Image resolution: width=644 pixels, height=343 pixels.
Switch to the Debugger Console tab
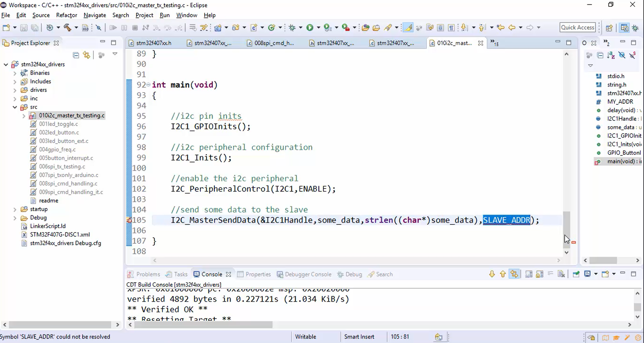[304, 274]
